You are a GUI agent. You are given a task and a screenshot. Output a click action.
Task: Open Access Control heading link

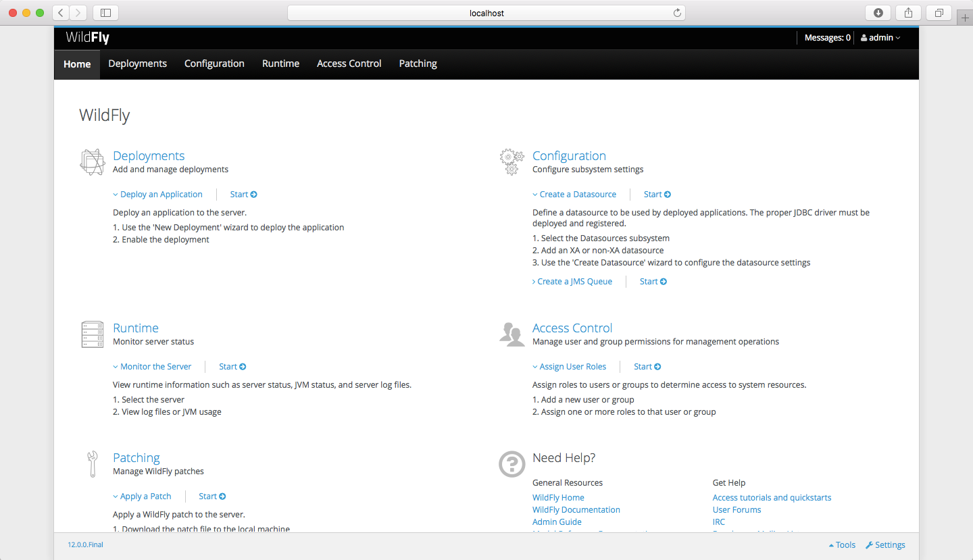[572, 328]
